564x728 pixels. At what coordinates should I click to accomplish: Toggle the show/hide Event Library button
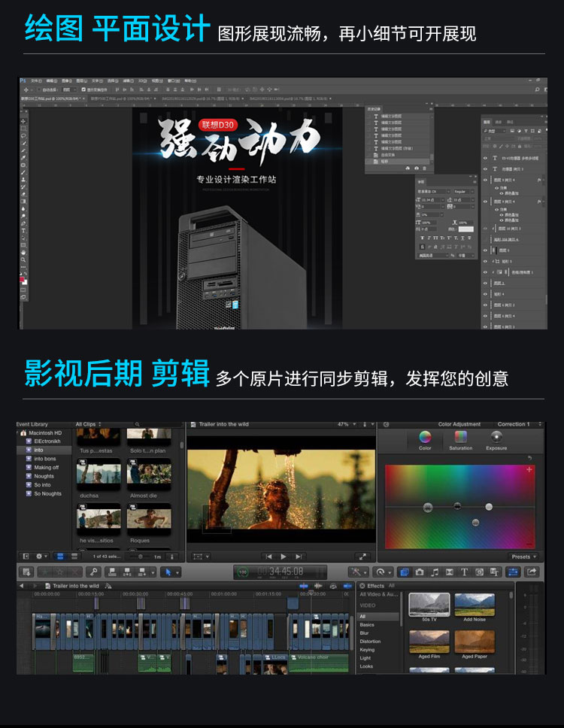pos(26,557)
